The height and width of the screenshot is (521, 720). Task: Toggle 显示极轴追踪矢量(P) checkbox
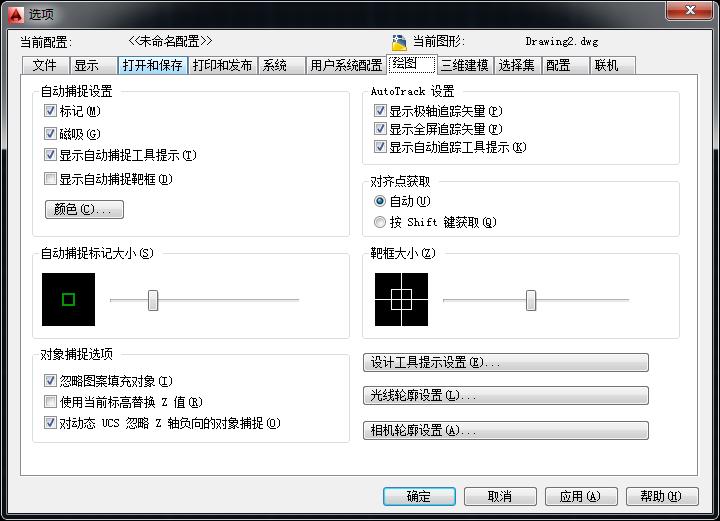coord(380,111)
